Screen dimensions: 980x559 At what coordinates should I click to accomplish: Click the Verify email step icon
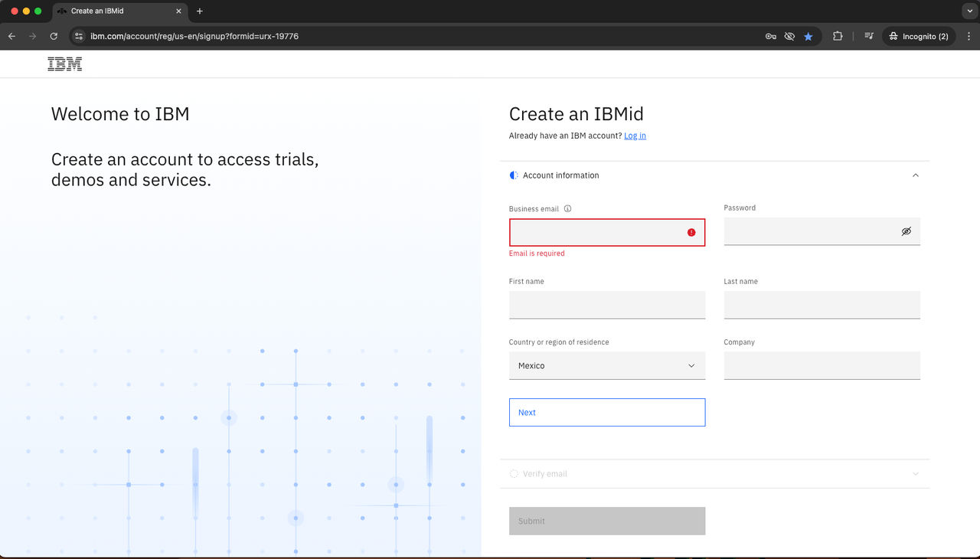(514, 474)
